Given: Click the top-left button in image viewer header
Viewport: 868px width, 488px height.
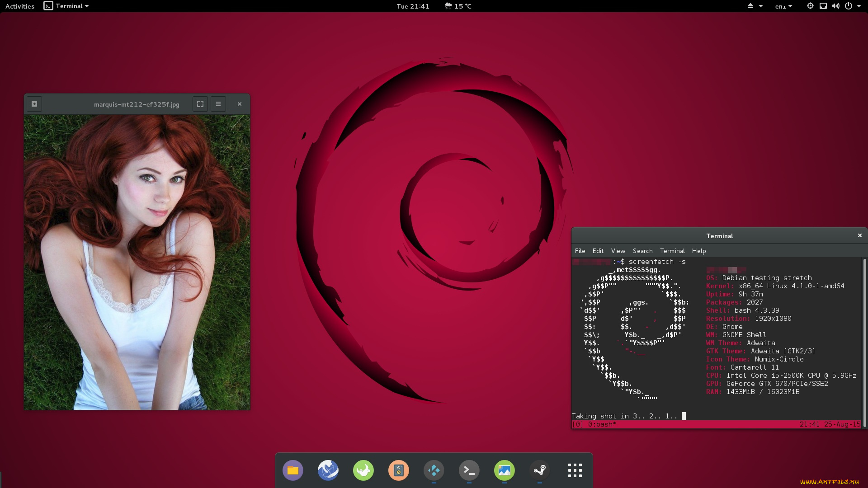Looking at the screenshot, I should click(x=34, y=104).
